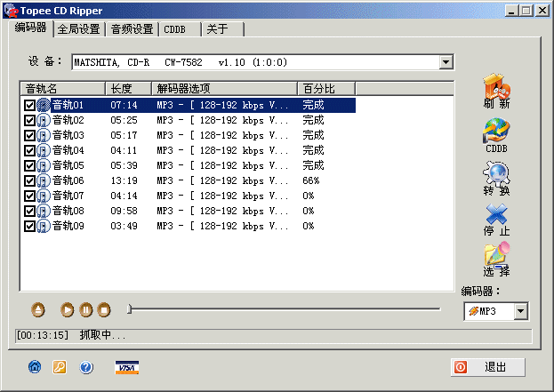Start ripping with the 转换 icon
This screenshot has height=392, width=554.
(x=496, y=179)
